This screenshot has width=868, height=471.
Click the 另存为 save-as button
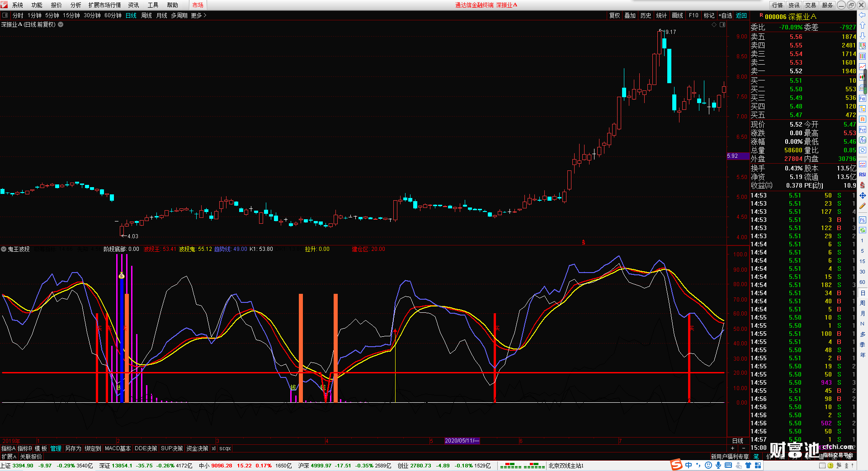tap(73, 448)
